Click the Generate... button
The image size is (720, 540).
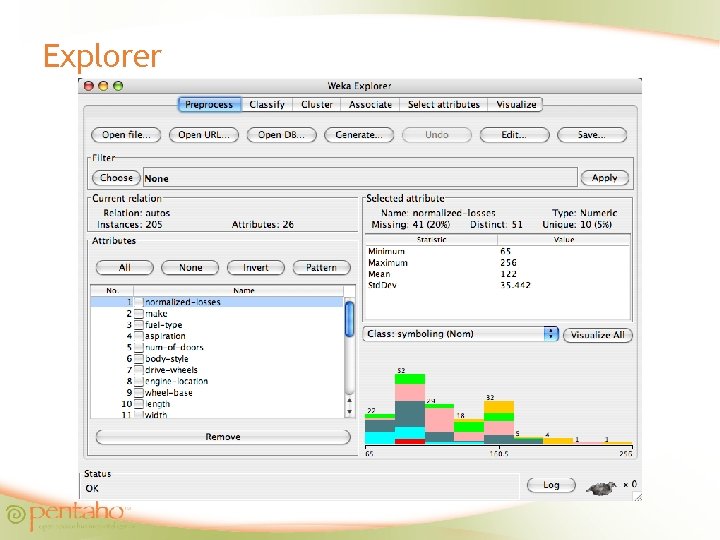[359, 135]
